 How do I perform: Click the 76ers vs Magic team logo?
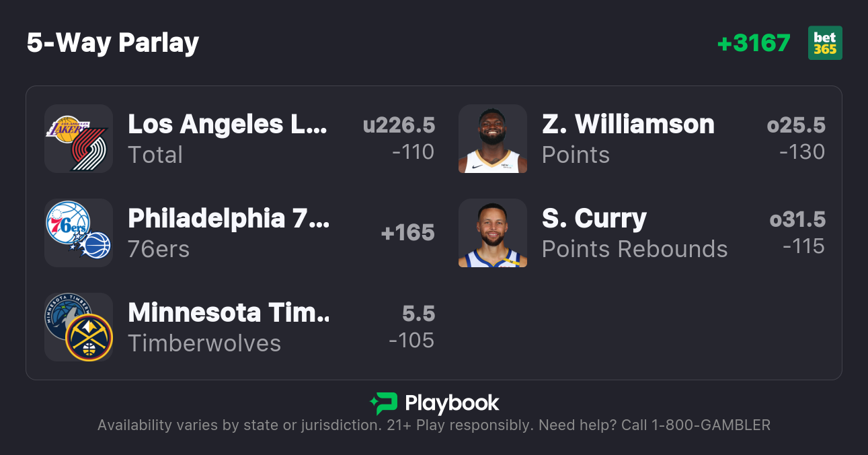78,233
